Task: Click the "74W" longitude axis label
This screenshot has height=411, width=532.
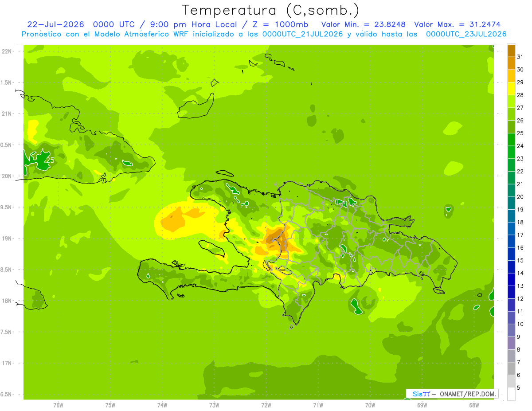Action: point(162,405)
